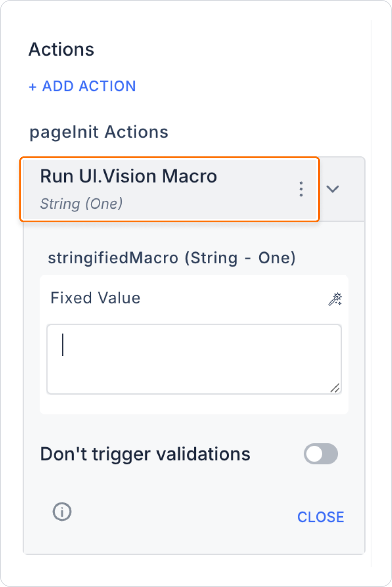Select the pageInit Actions group label

[99, 132]
